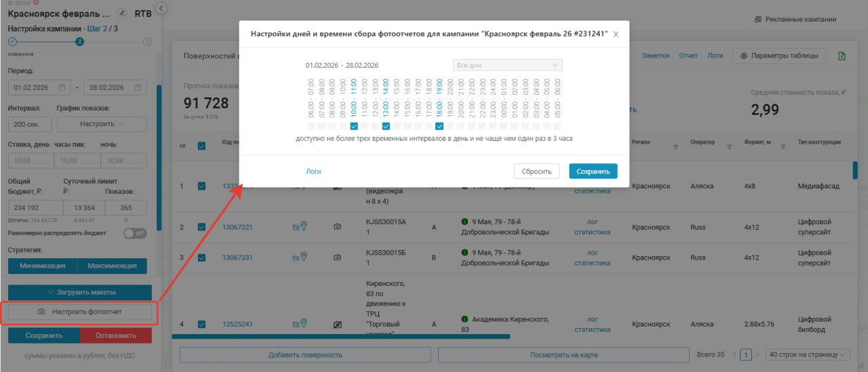
Task: Uncheck row 4 checkbox for 13525241
Action: 201,324
